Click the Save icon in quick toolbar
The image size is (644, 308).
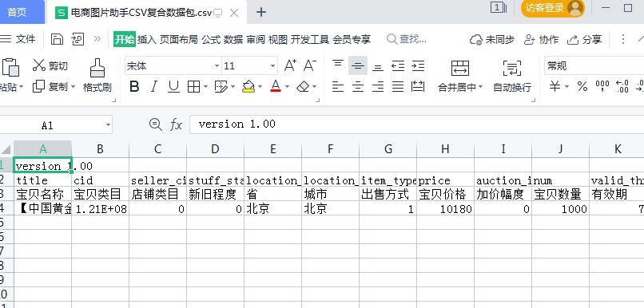pos(57,39)
